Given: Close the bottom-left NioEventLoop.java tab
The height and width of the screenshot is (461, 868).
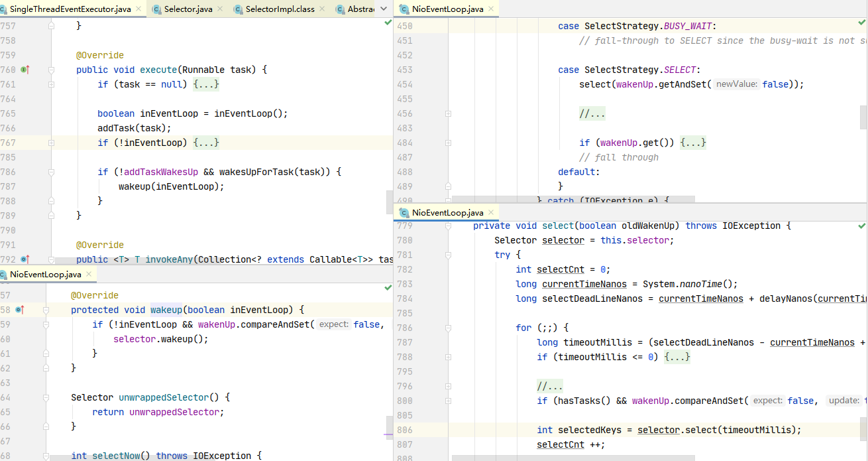Looking at the screenshot, I should click(89, 275).
